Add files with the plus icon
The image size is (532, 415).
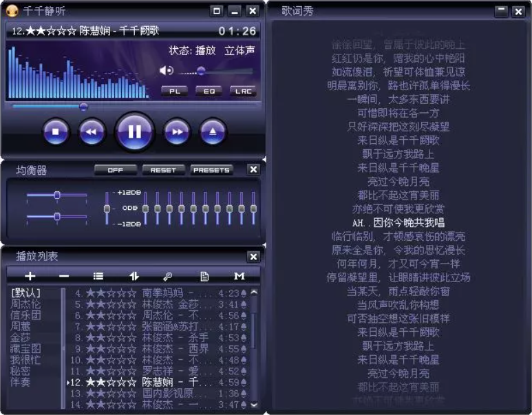click(x=30, y=276)
